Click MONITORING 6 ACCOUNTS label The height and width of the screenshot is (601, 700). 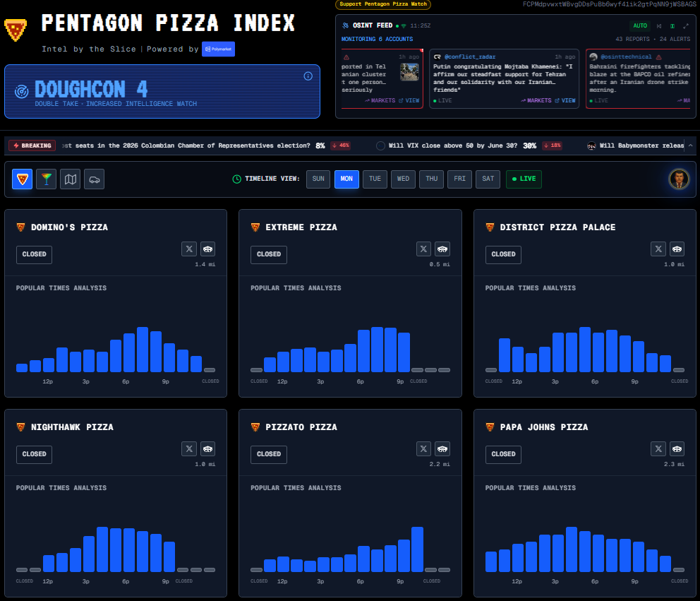[x=377, y=40]
